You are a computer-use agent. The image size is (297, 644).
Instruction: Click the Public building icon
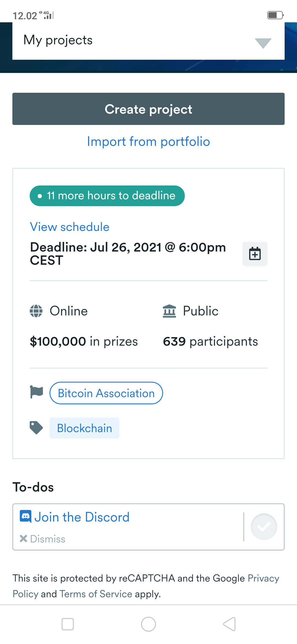coord(169,311)
